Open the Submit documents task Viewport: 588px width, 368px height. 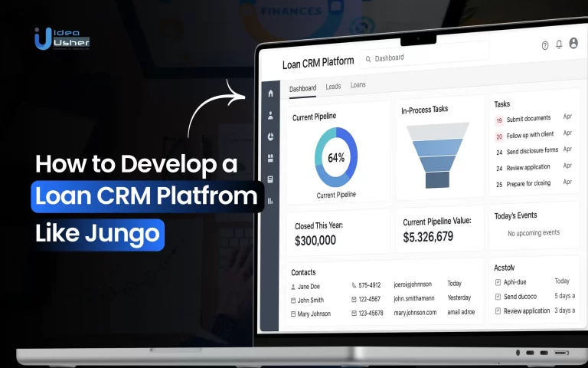(528, 119)
